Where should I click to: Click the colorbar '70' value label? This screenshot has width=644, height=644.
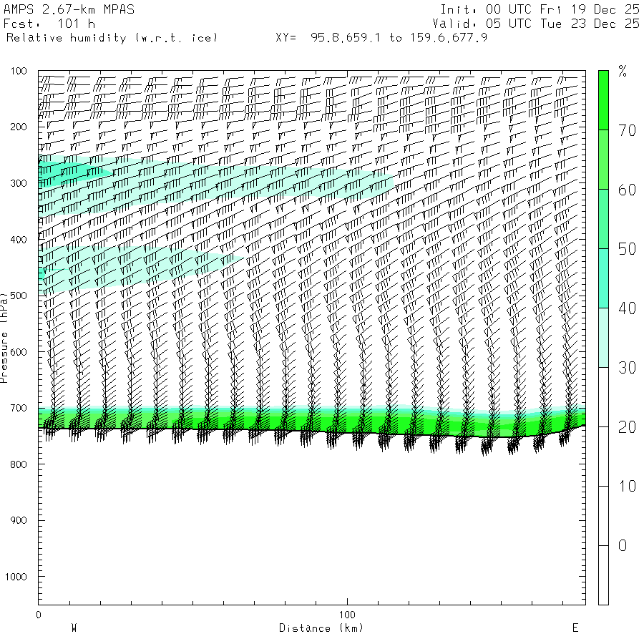click(x=627, y=131)
